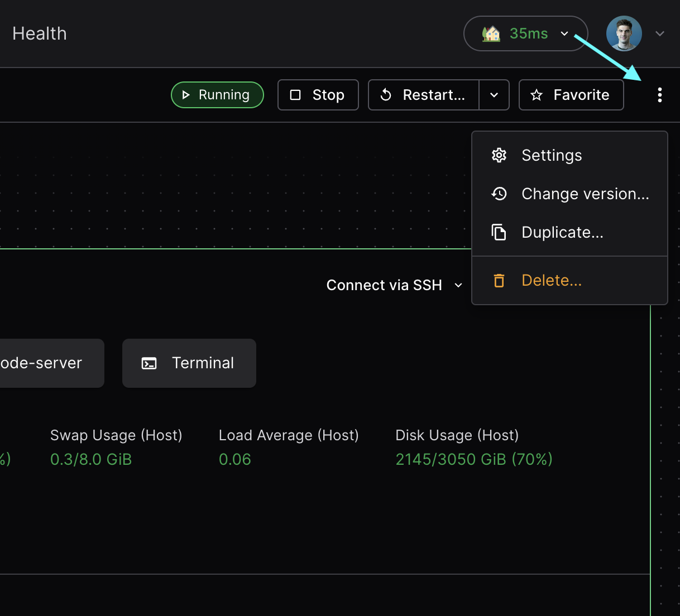The height and width of the screenshot is (616, 680).
Task: Expand the account chevron beside the avatar
Action: click(660, 33)
